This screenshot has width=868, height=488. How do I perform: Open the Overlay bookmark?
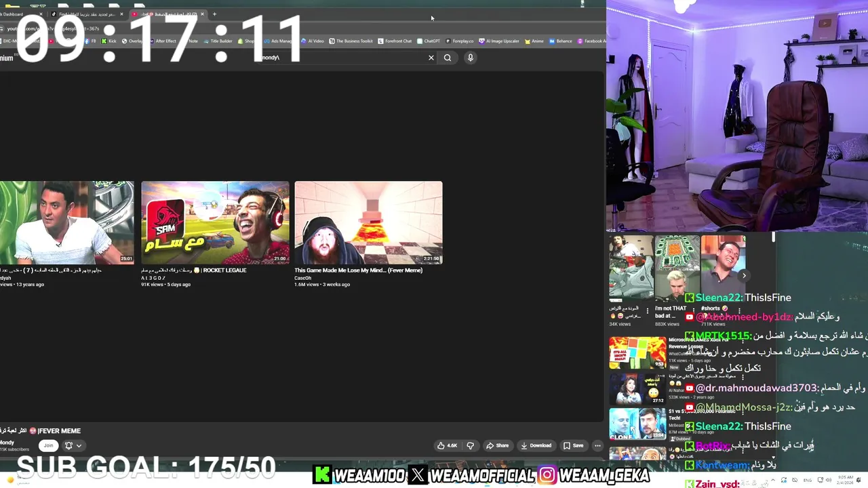coord(132,41)
